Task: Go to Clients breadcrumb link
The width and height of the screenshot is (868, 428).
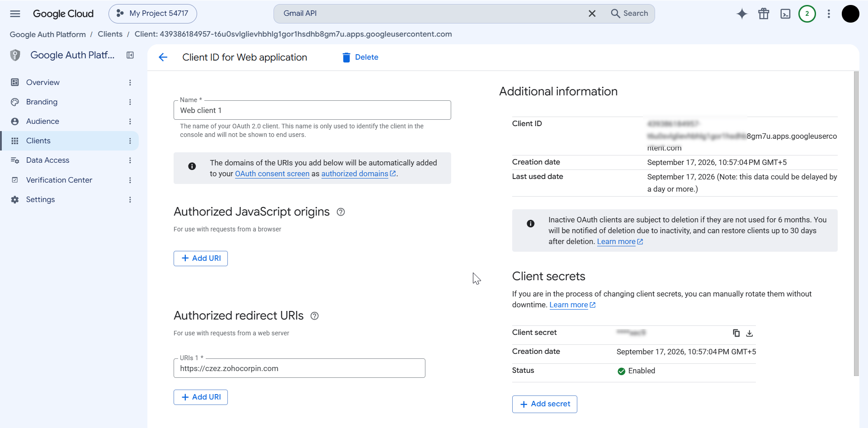Action: pos(110,34)
